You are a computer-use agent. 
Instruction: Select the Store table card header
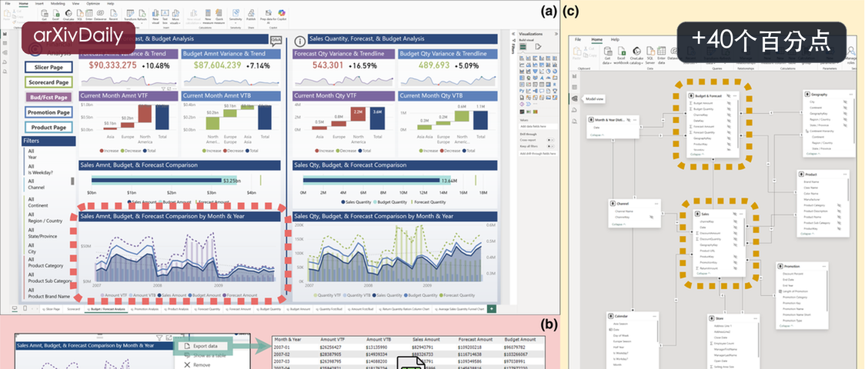tap(733, 318)
